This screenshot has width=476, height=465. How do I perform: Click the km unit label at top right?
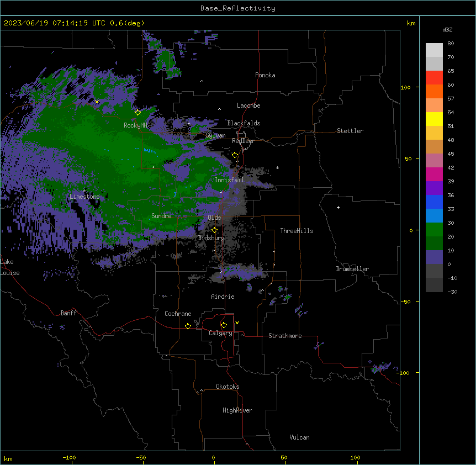click(x=411, y=23)
